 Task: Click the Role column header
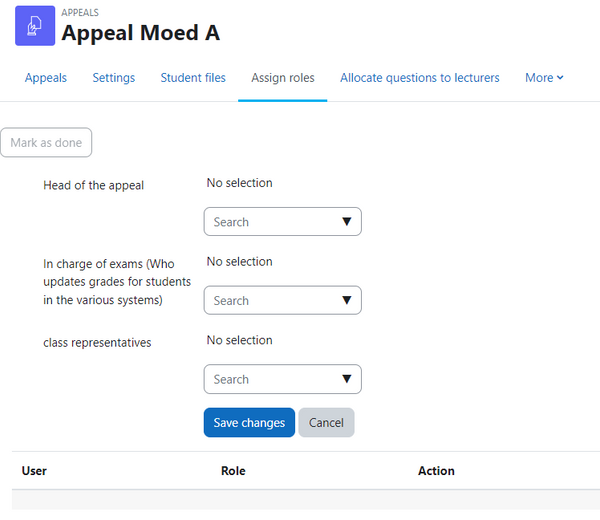tap(233, 471)
